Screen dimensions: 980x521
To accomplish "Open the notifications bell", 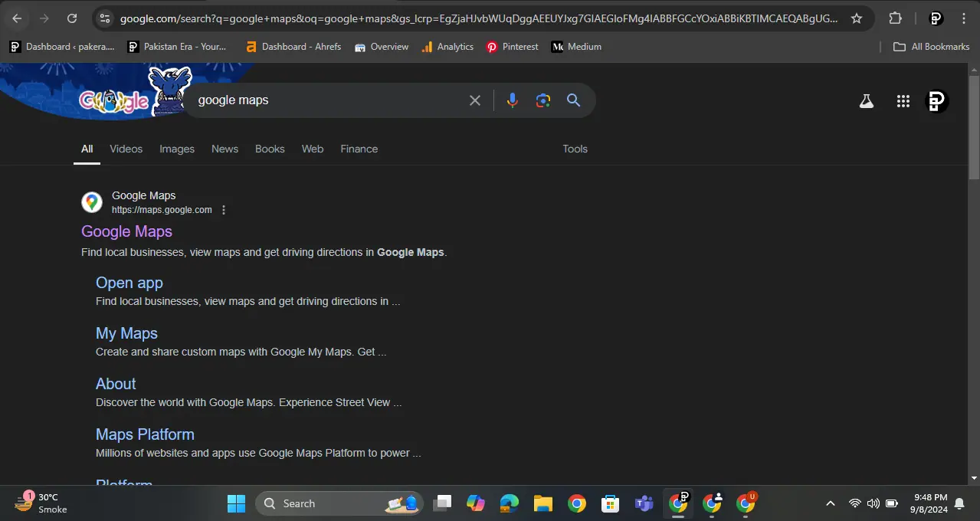I will [959, 503].
